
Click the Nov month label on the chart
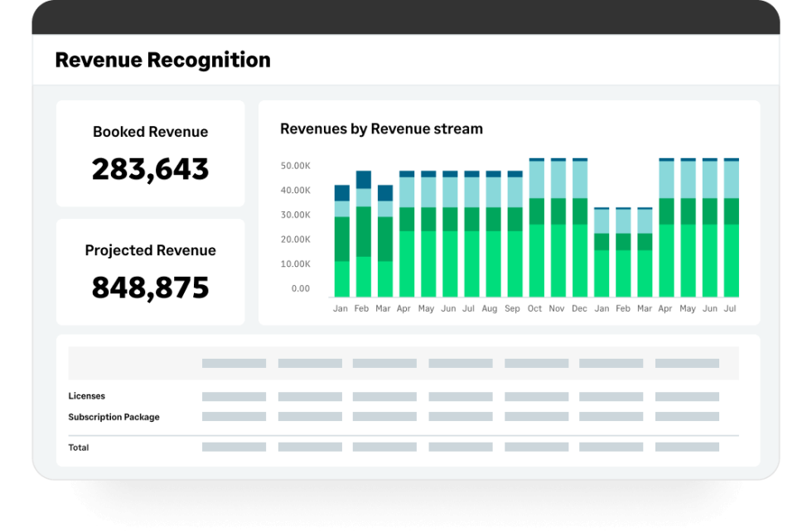(x=556, y=309)
